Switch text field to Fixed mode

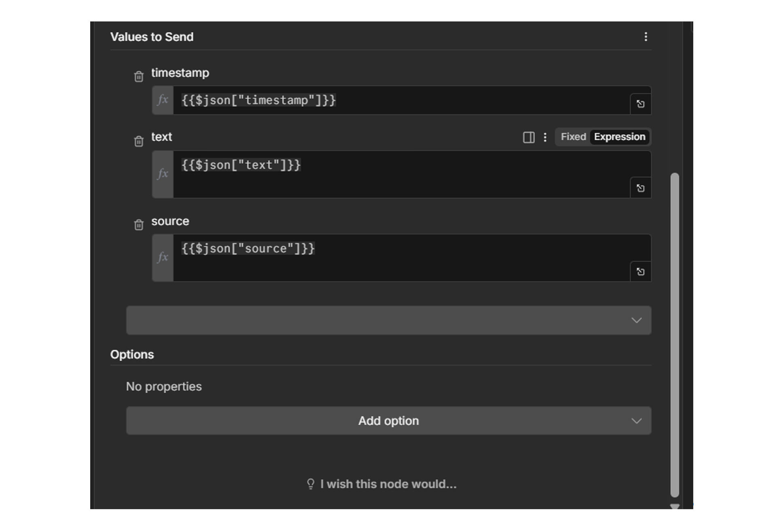[573, 137]
